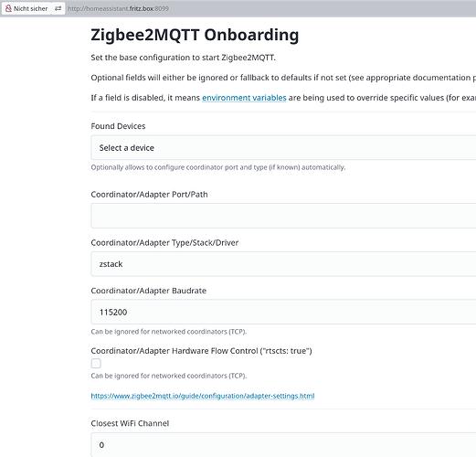Click the 'Coordinator/Adapter Type/Stack/Driver' label
Image resolution: width=476 pixels, height=457 pixels.
[x=164, y=243]
